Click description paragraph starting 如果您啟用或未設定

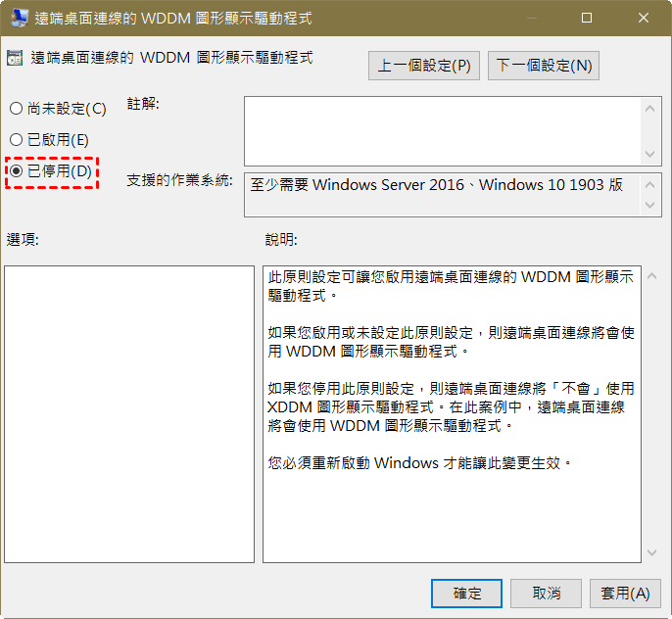point(451,342)
